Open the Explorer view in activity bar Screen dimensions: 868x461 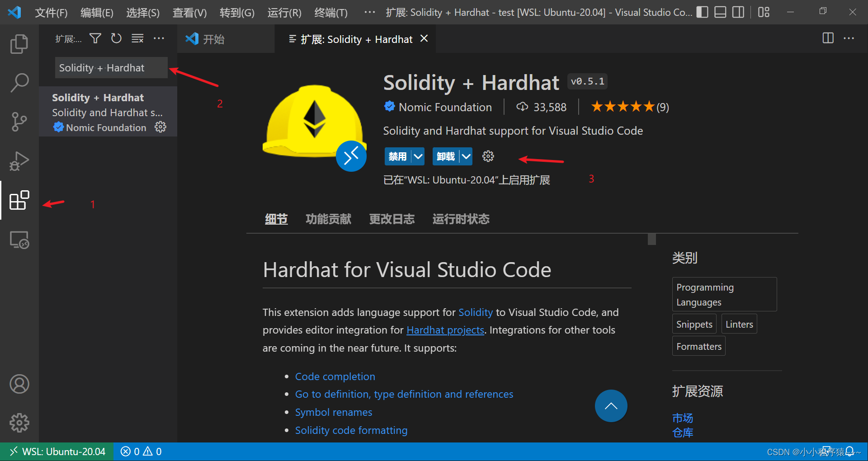[19, 44]
